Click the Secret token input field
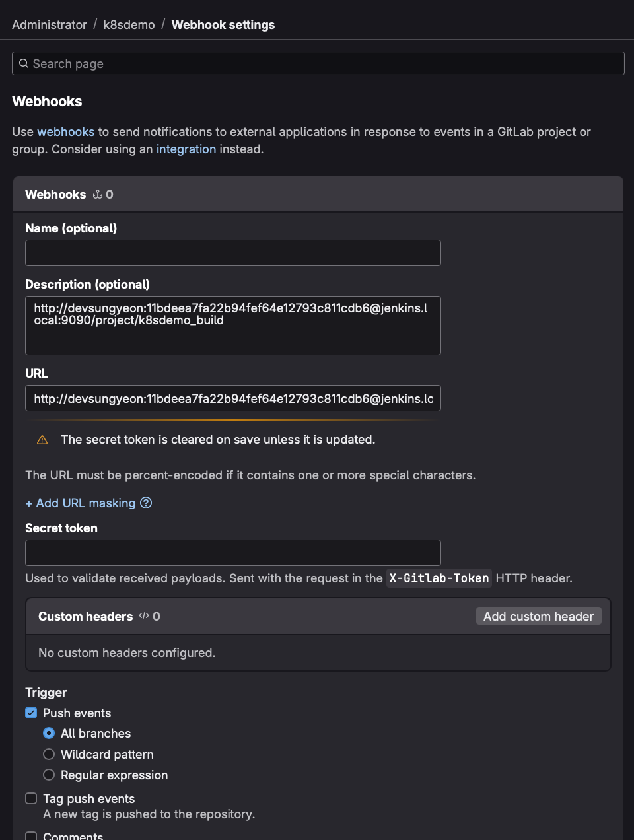The image size is (634, 840). (x=232, y=553)
